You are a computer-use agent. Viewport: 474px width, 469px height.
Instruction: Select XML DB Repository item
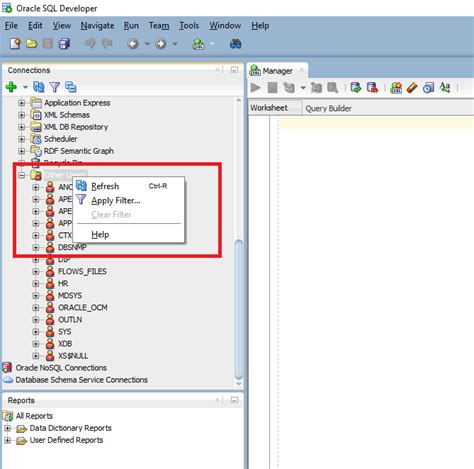point(76,127)
